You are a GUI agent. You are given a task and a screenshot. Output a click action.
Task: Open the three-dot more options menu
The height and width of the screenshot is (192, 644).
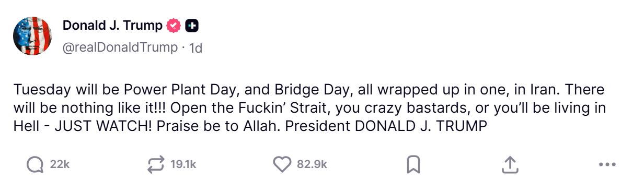[607, 165]
